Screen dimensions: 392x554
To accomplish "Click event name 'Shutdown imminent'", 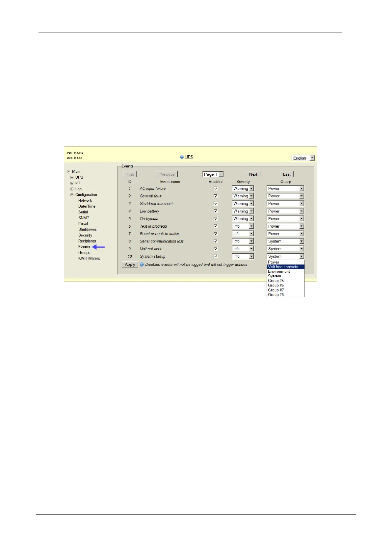I will [x=156, y=204].
